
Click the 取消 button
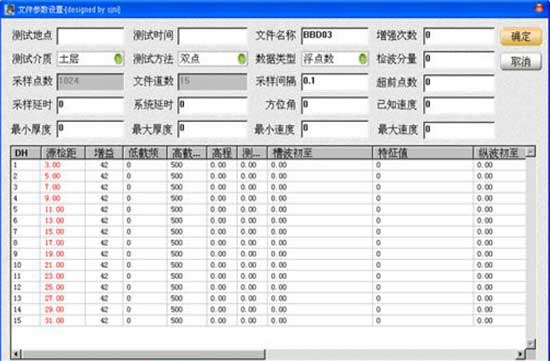click(521, 62)
